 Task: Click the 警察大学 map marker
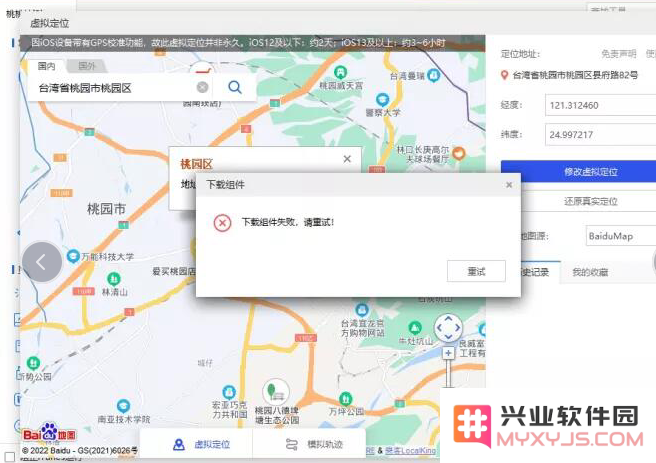(x=382, y=100)
